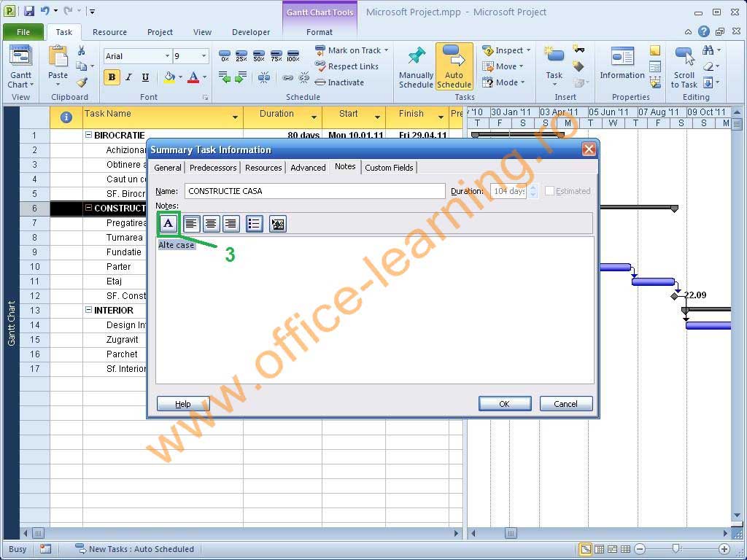
Task: Save the project from quick access toolbar
Action: 28,11
